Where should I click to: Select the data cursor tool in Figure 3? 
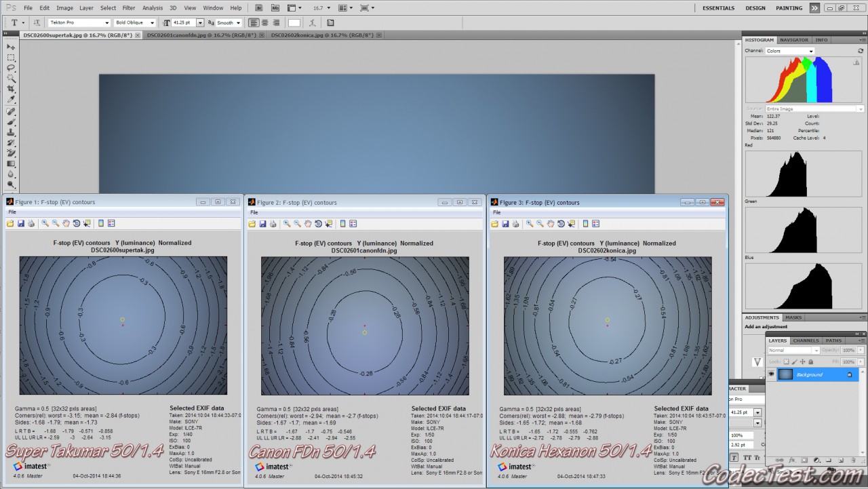tap(572, 224)
